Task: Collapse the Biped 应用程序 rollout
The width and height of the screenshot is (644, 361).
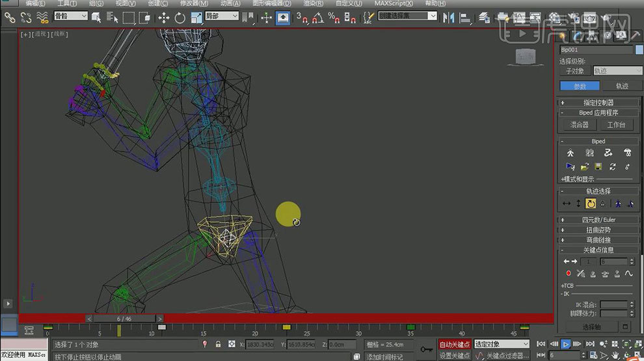Action: (598, 113)
